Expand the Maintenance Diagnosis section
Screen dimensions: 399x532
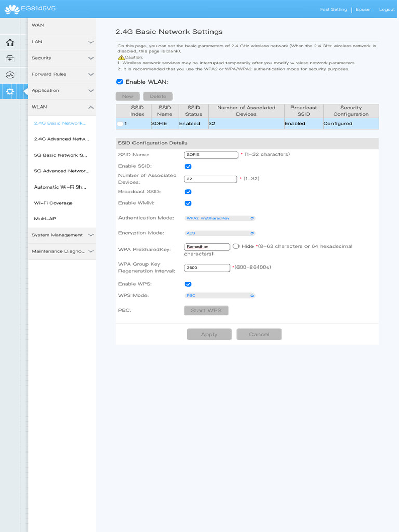[x=61, y=251]
